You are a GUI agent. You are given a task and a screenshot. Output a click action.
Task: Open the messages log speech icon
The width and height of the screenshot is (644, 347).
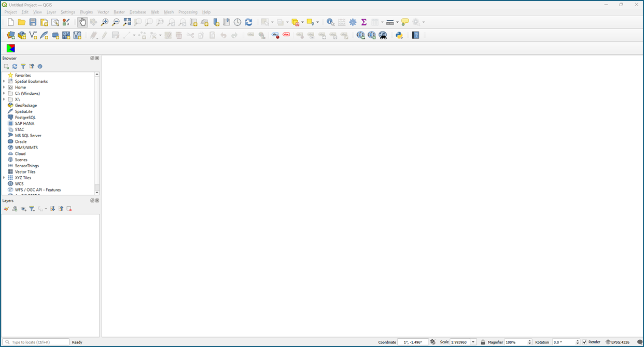[639, 342]
